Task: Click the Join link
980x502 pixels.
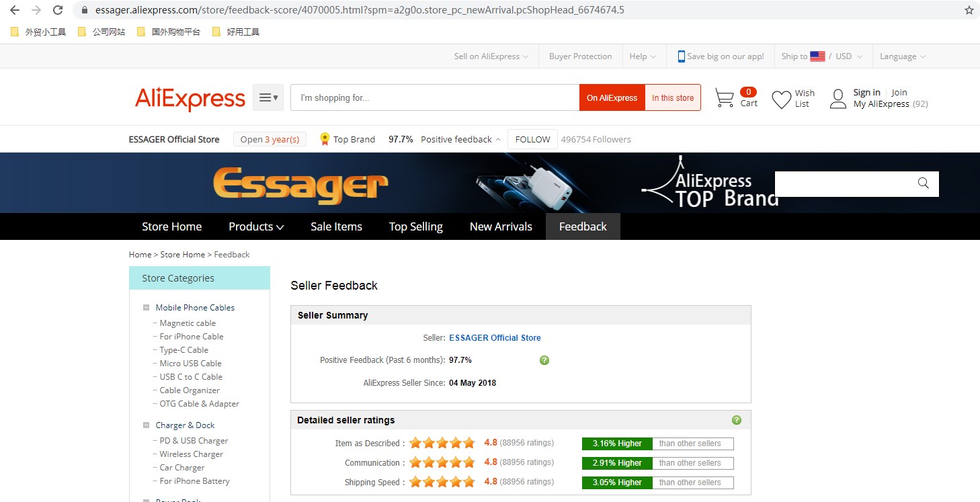Action: (x=899, y=93)
